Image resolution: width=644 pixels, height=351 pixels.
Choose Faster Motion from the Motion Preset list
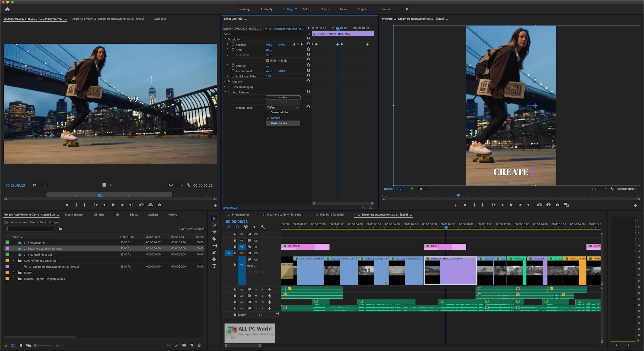(x=280, y=123)
